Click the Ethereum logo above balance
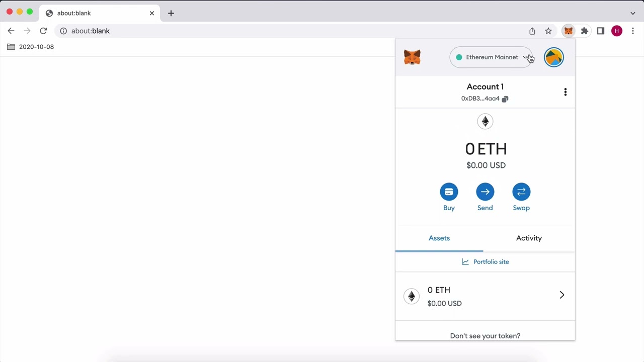Viewport: 644px width, 362px height. tap(485, 121)
